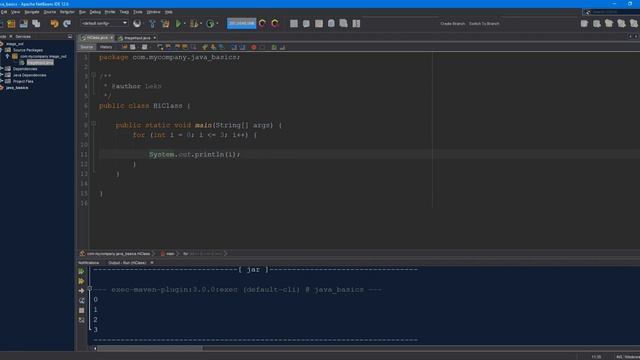640x360 pixels.
Task: Switch to the Services panel tab
Action: [23, 37]
